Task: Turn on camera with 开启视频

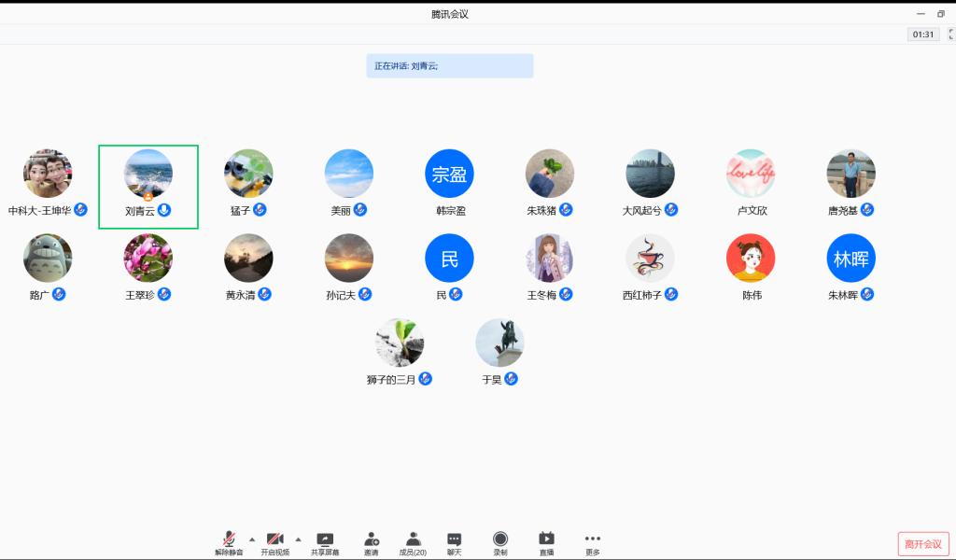Action: 274,539
